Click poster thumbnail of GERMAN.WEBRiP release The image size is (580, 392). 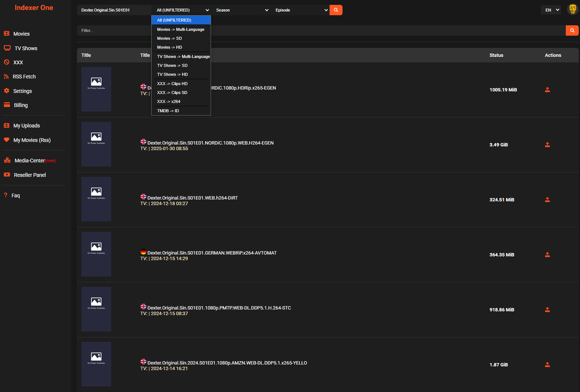[96, 254]
